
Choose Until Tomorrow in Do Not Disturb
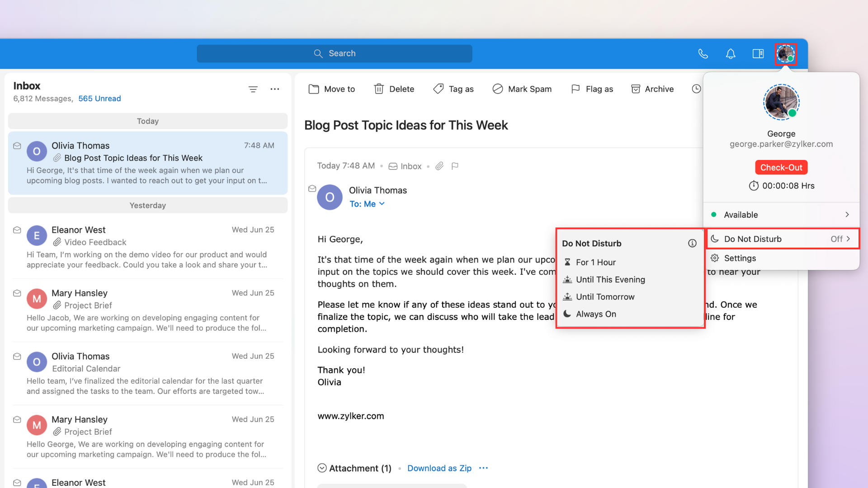click(605, 297)
